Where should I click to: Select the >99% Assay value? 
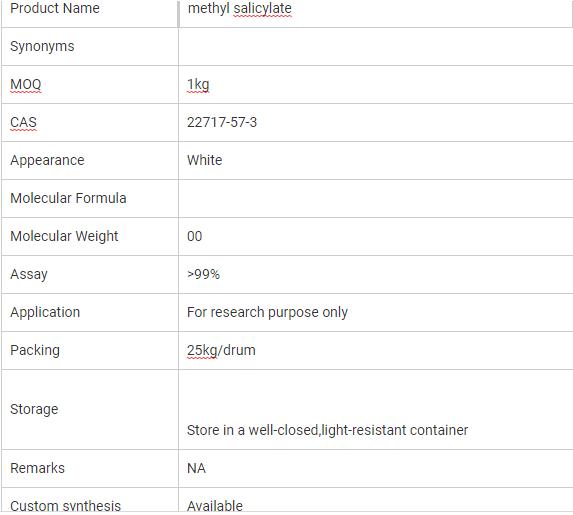[x=204, y=274]
